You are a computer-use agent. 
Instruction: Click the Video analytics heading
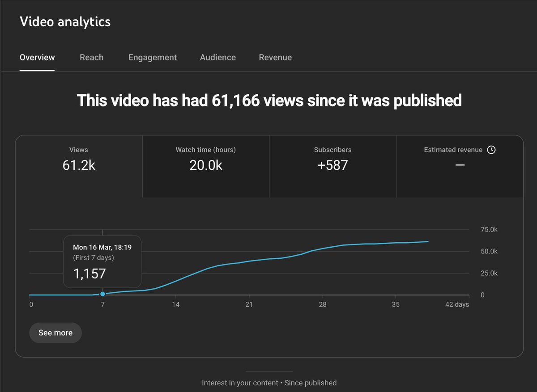[64, 21]
